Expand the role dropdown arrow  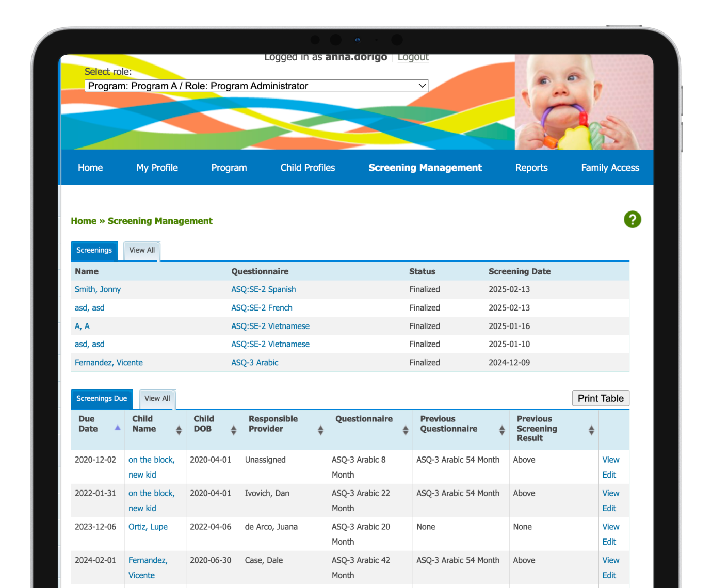pyautogui.click(x=422, y=86)
